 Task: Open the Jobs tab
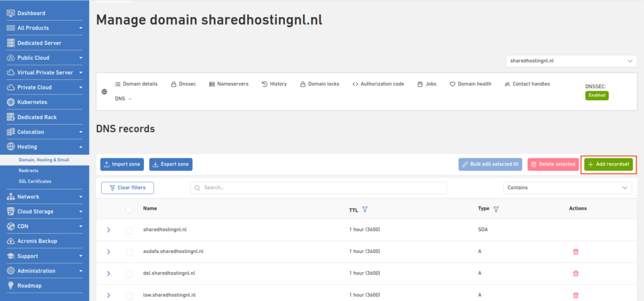tap(427, 84)
